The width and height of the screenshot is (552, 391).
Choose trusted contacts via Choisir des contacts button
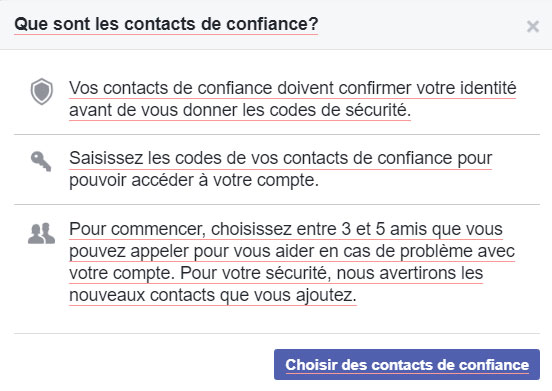[x=407, y=365]
